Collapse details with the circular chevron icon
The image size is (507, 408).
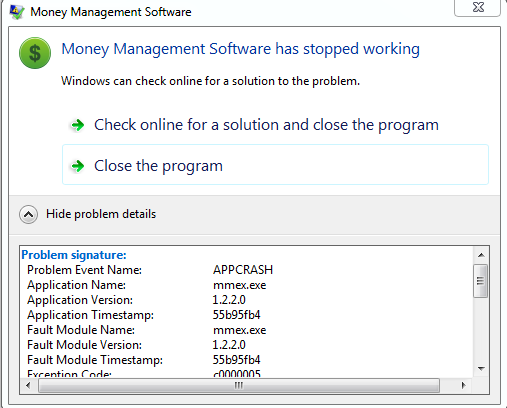(28, 214)
